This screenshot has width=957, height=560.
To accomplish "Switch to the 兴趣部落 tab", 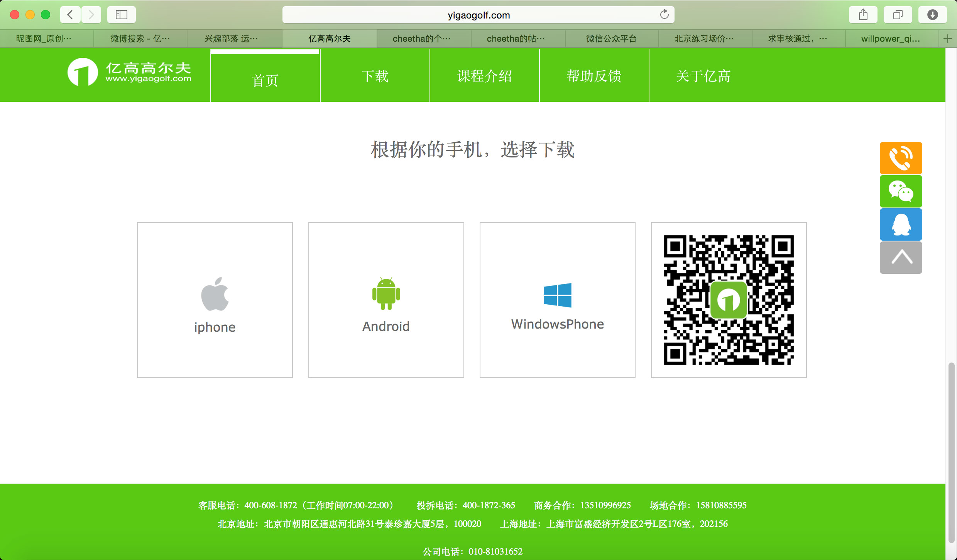I will tap(235, 39).
